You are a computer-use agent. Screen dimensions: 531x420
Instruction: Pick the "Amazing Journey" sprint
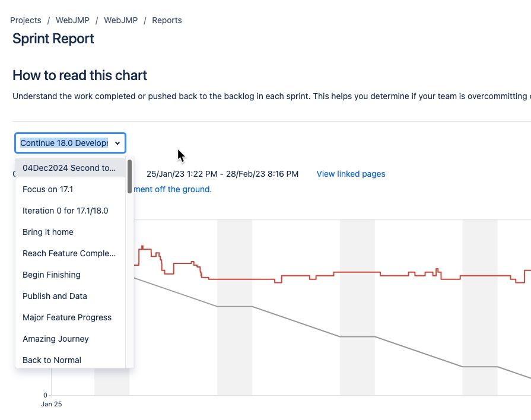(x=55, y=339)
